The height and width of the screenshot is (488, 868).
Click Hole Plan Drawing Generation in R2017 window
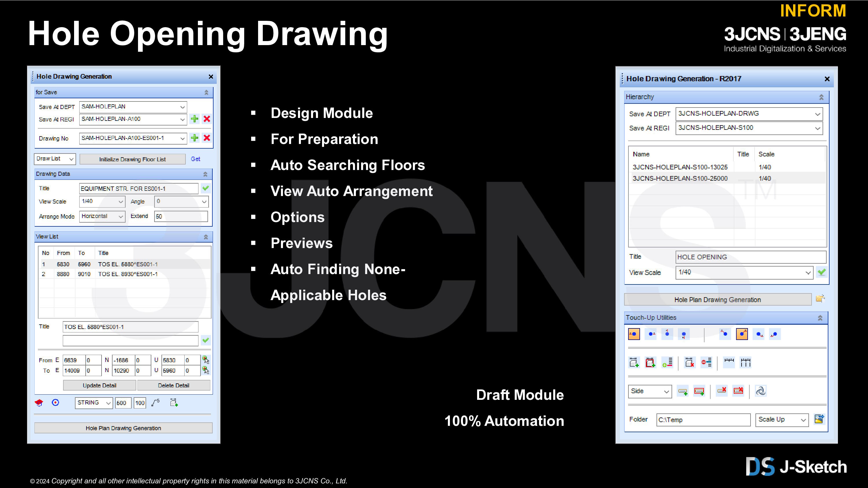click(717, 300)
